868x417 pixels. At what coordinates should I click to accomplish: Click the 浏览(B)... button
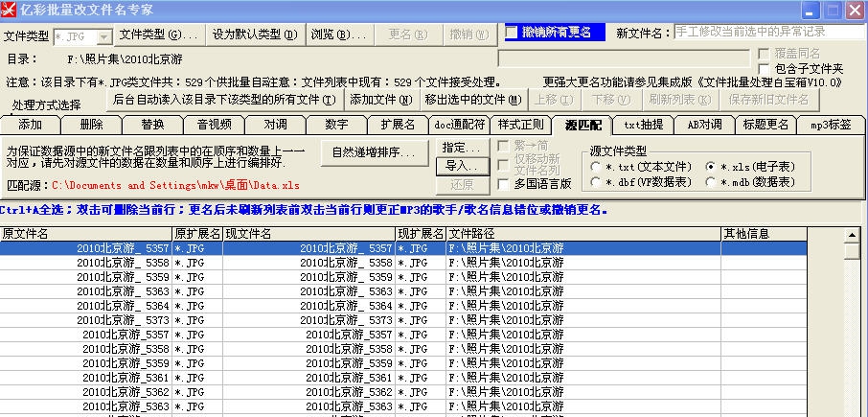coord(339,35)
